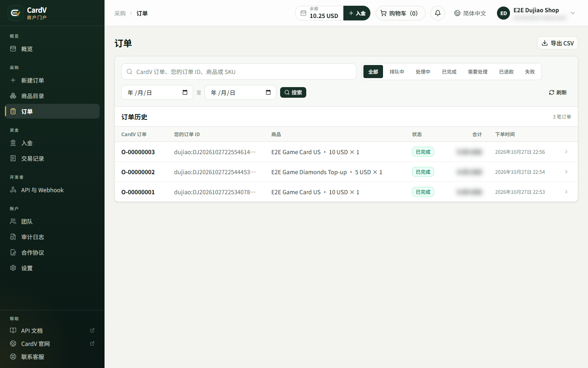Open 审计日志 audit log
The height and width of the screenshot is (368, 588).
[x=52, y=237]
